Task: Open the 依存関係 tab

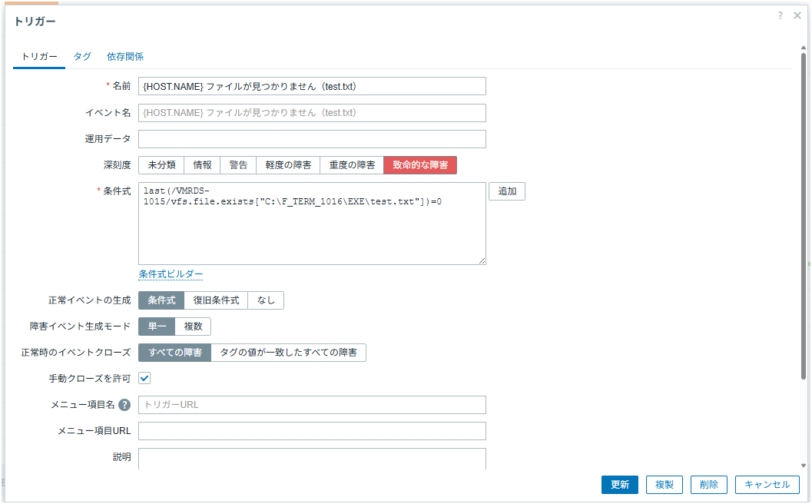Action: 125,57
